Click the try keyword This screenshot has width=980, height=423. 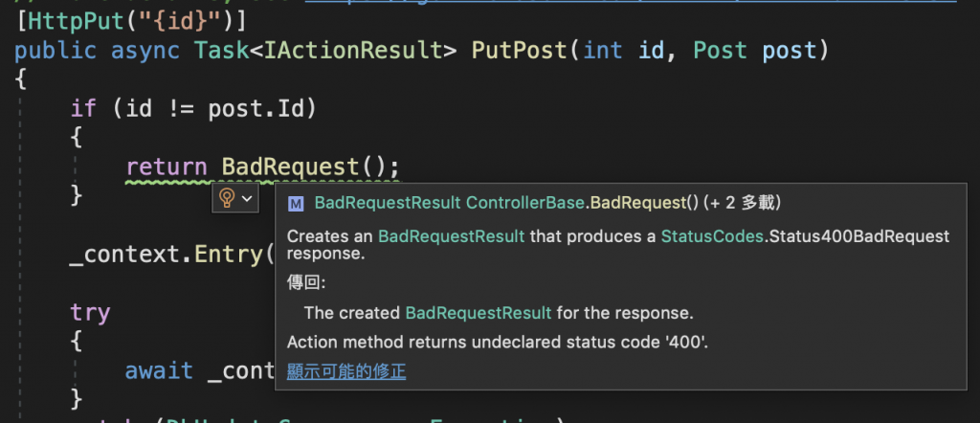coord(90,313)
